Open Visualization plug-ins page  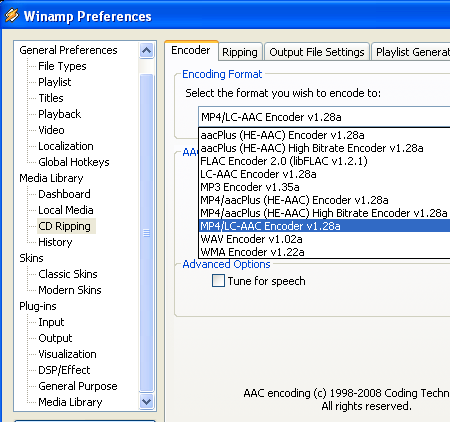click(67, 354)
